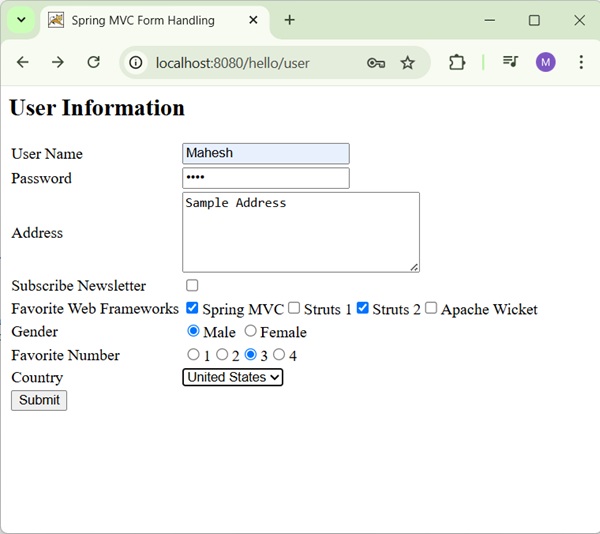600x534 pixels.
Task: Select the Spring MVC Form Handling tab
Action: (x=155, y=21)
